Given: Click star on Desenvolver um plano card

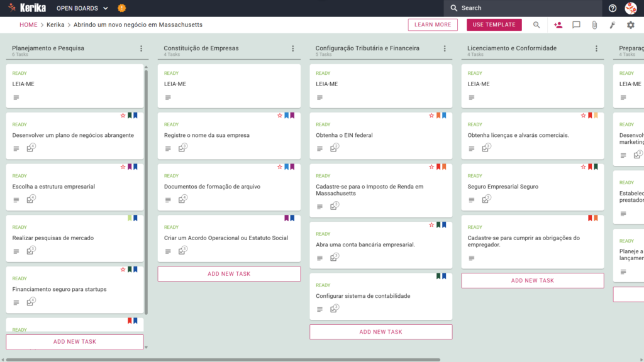Looking at the screenshot, I should click(x=123, y=116).
